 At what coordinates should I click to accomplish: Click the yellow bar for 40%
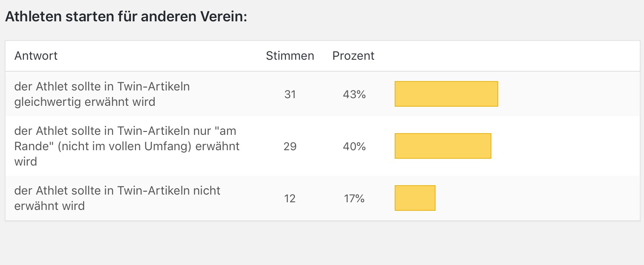[443, 146]
